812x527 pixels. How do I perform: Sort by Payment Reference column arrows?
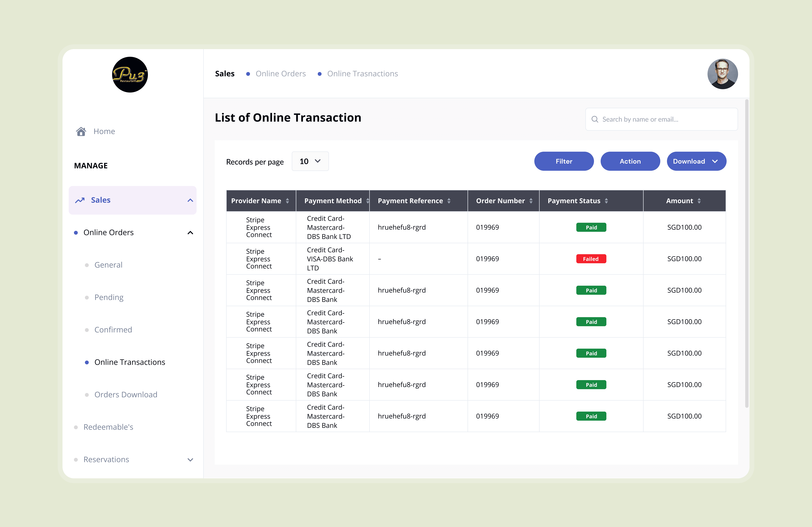[449, 201]
